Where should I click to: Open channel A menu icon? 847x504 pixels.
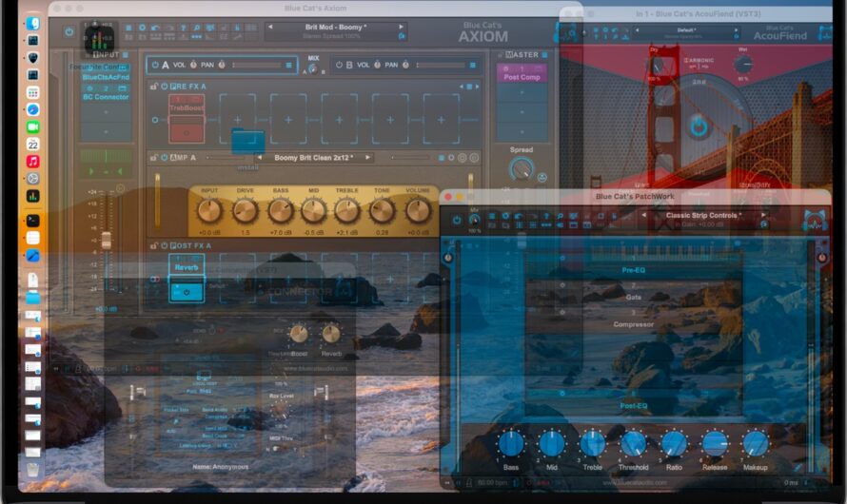[288, 66]
